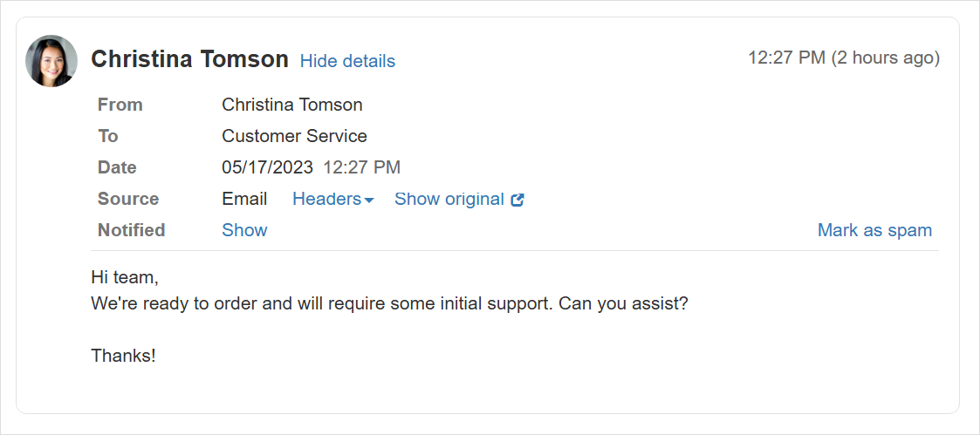Click the caret arrow next to Headers
980x435 pixels.
click(x=369, y=201)
